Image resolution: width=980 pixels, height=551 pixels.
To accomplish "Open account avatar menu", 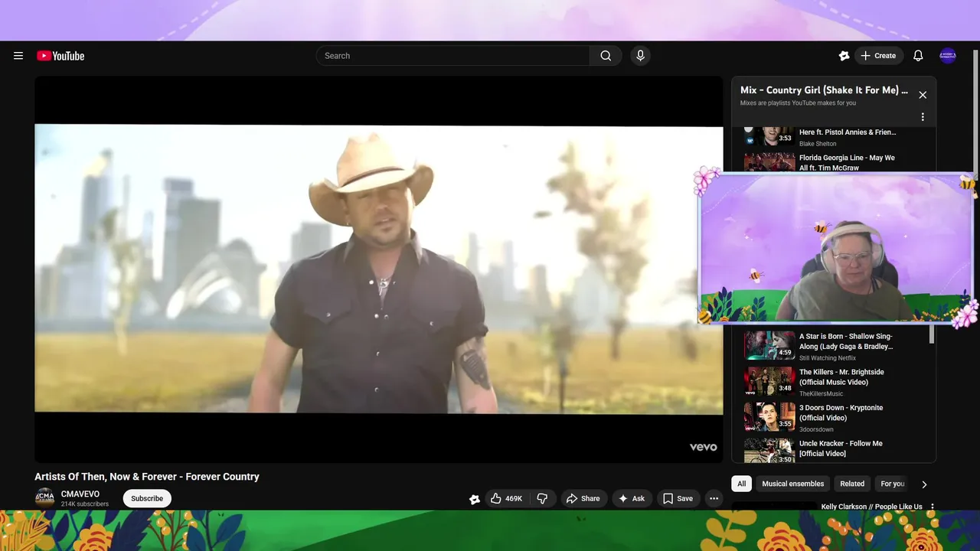I will [x=948, y=56].
